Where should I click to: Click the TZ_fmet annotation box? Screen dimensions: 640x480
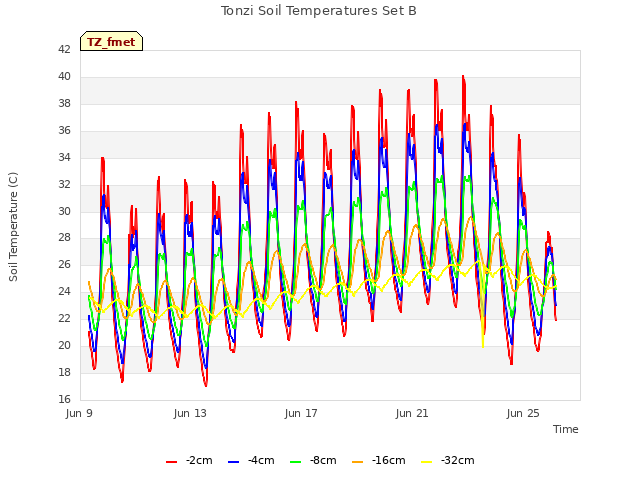[111, 42]
